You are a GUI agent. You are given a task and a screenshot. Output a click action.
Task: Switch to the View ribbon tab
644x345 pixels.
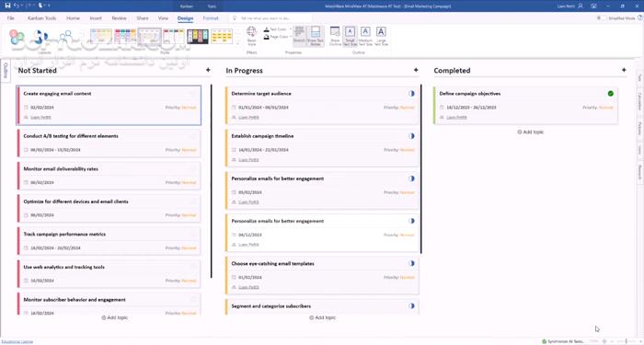[163, 18]
